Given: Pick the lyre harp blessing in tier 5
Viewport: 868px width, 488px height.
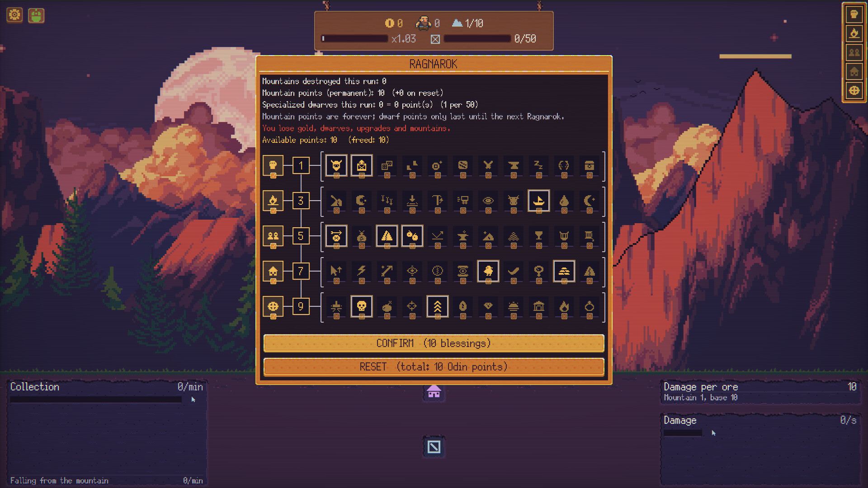Looking at the screenshot, I should 564,236.
